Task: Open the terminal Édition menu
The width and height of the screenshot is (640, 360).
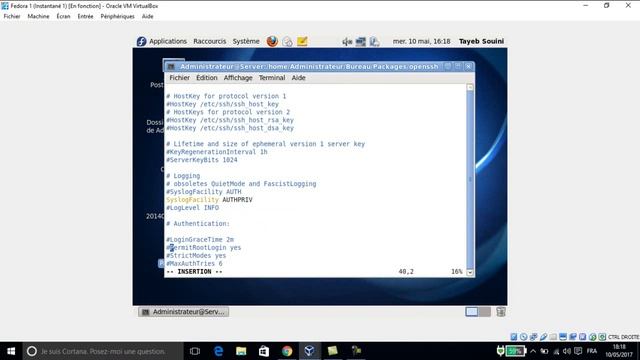Action: click(207, 78)
